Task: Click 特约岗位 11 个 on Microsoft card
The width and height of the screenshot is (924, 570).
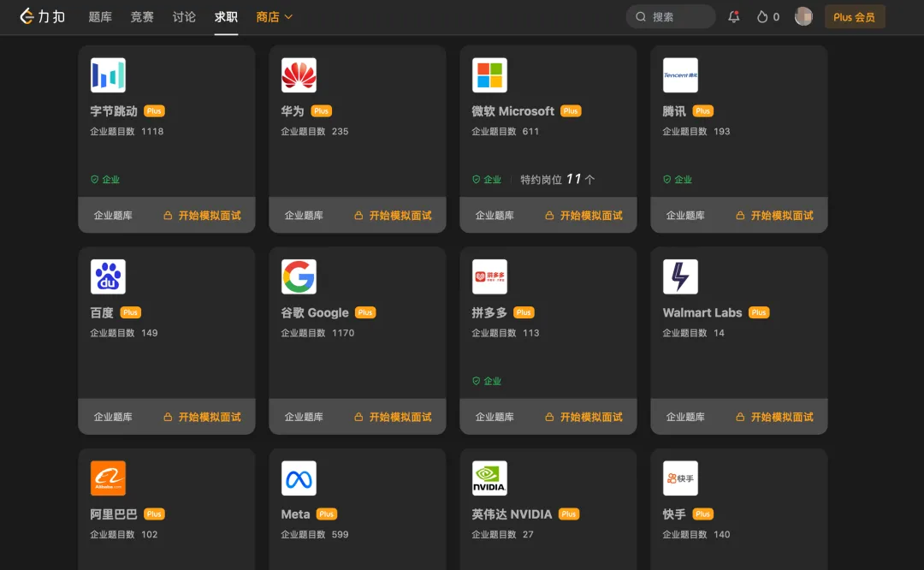Action: (x=558, y=179)
